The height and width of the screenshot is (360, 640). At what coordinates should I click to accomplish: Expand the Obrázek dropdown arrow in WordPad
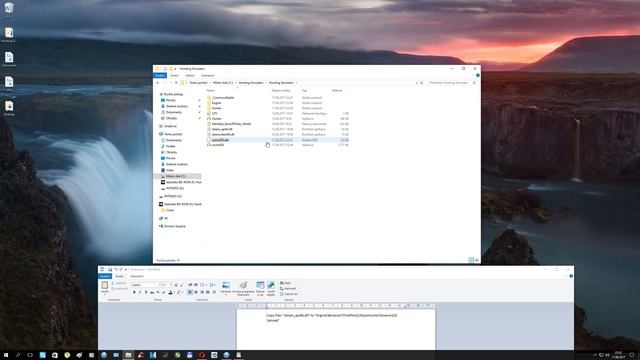point(226,295)
